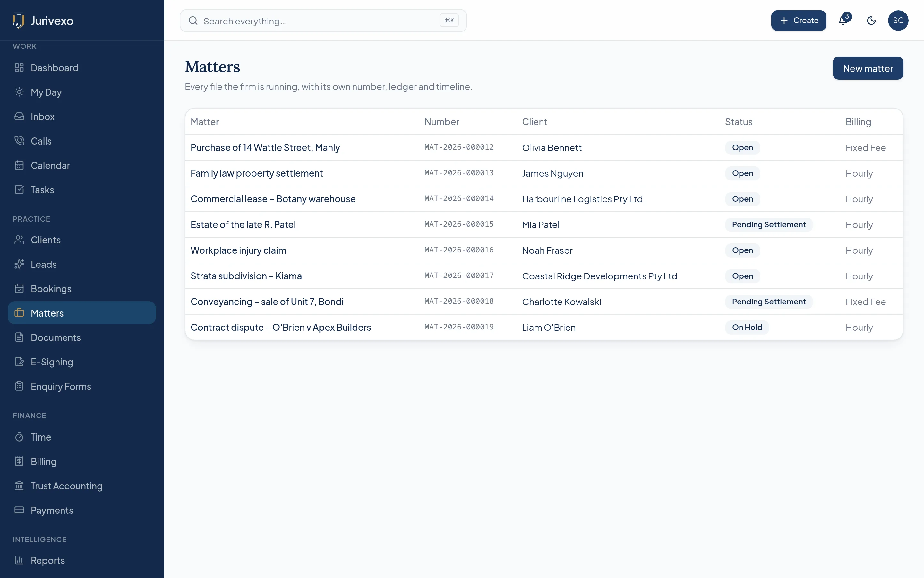Click client Liam O'Brien

tap(549, 327)
